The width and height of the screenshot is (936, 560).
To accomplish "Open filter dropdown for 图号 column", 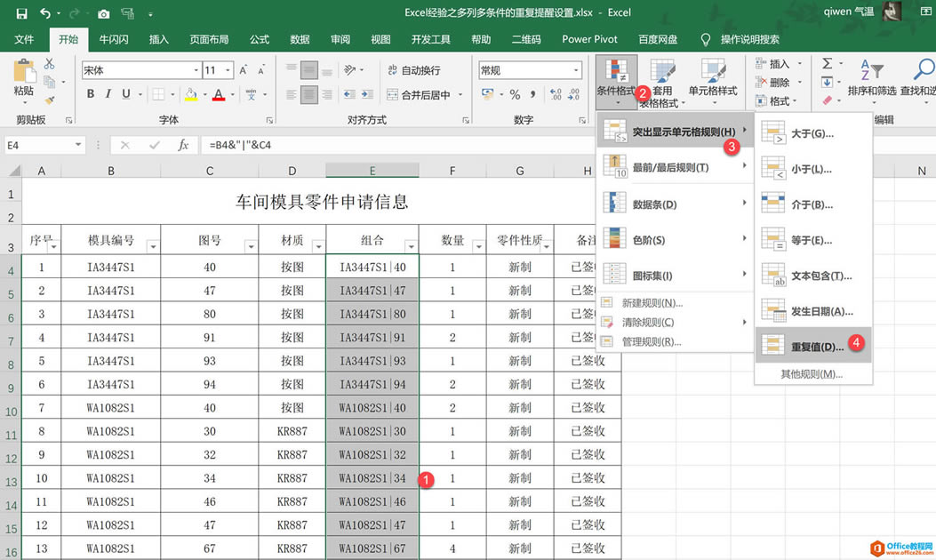I will (x=252, y=246).
